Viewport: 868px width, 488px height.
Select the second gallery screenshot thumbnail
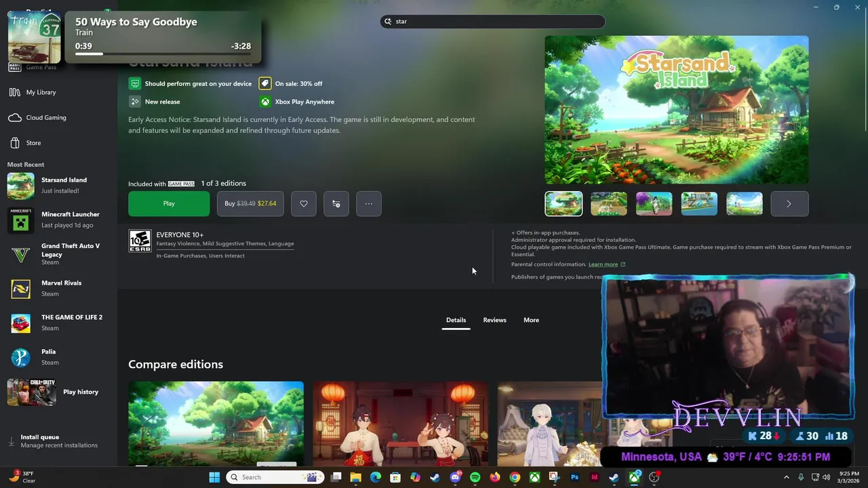point(609,203)
